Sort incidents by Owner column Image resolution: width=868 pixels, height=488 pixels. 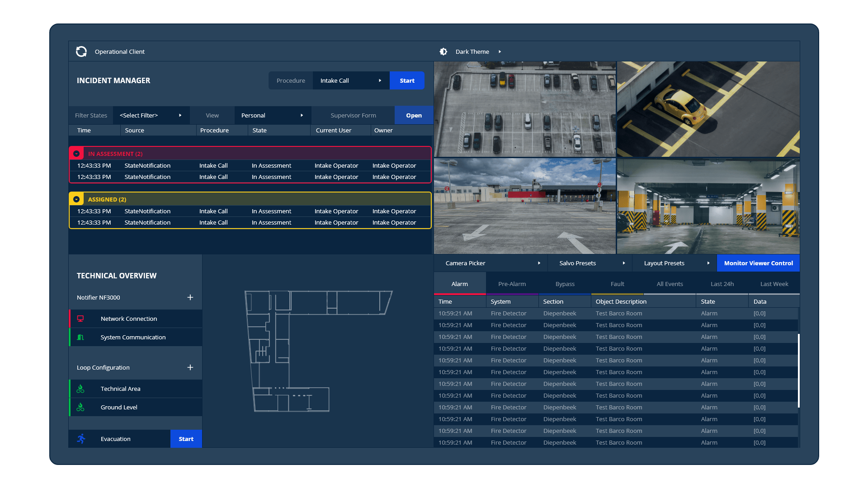coord(402,130)
